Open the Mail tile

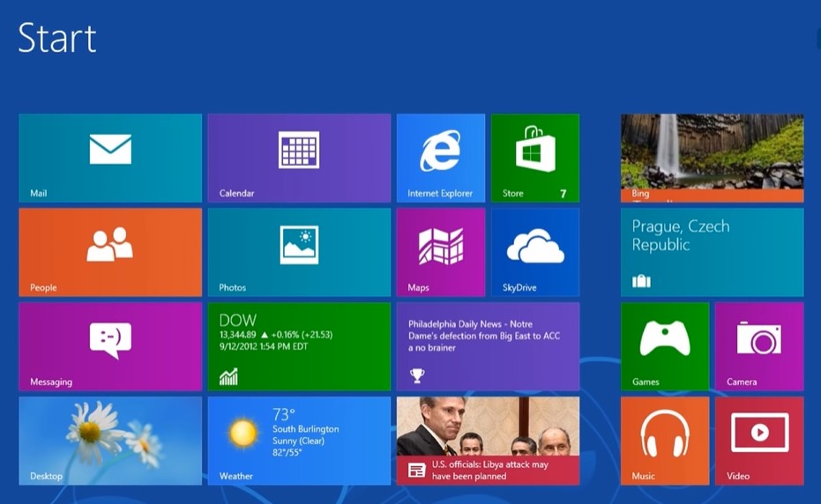pos(110,158)
